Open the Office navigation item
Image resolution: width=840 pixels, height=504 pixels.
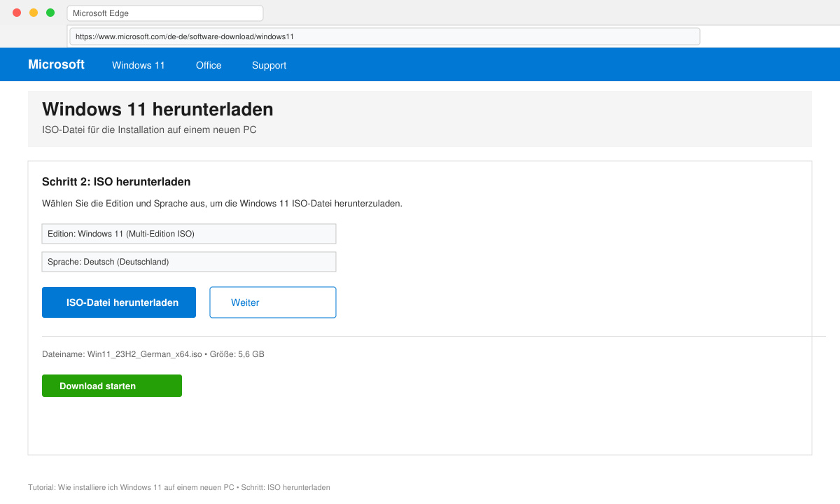[209, 65]
